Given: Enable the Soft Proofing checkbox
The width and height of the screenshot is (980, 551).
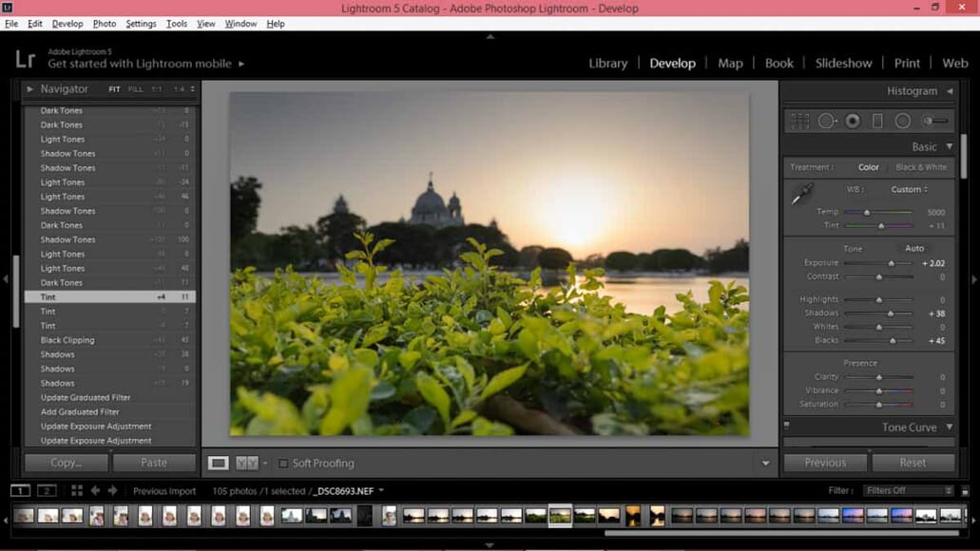Looking at the screenshot, I should click(282, 464).
